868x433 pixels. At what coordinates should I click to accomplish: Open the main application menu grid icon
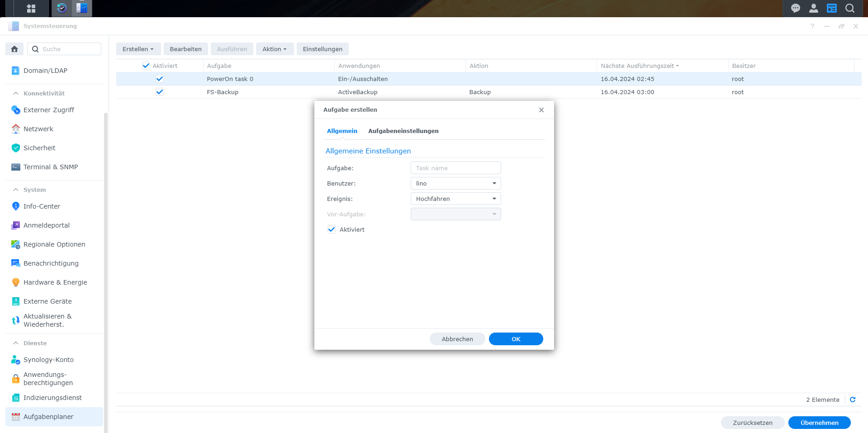[32, 8]
